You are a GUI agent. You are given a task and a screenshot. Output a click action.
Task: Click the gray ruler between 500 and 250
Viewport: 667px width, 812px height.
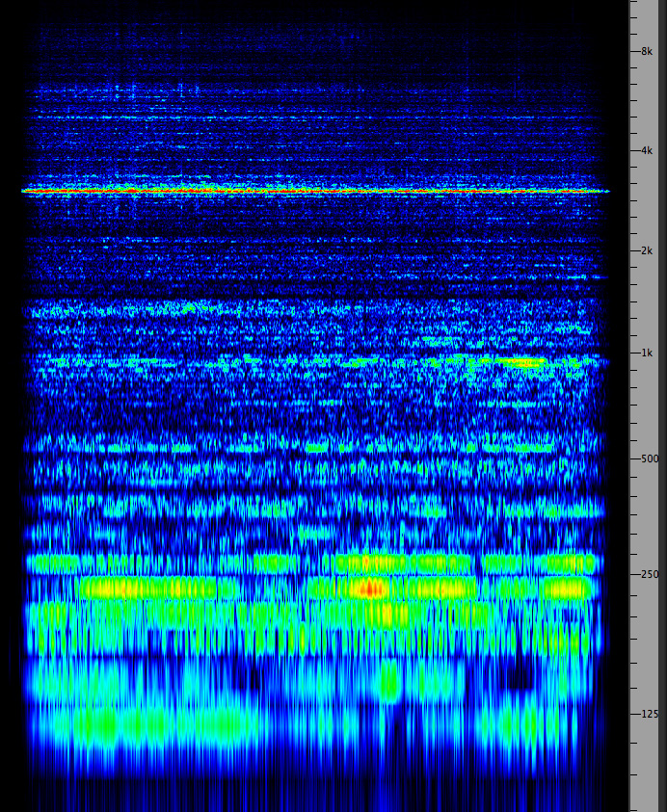tap(643, 515)
